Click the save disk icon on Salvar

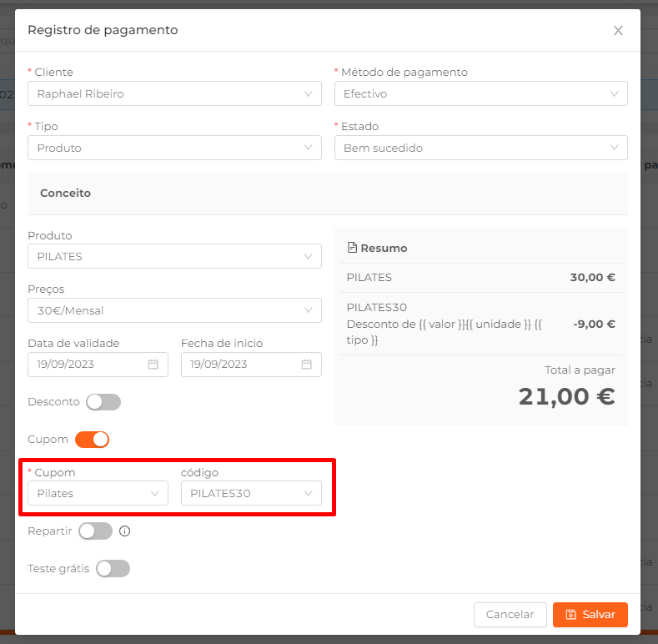coord(571,615)
